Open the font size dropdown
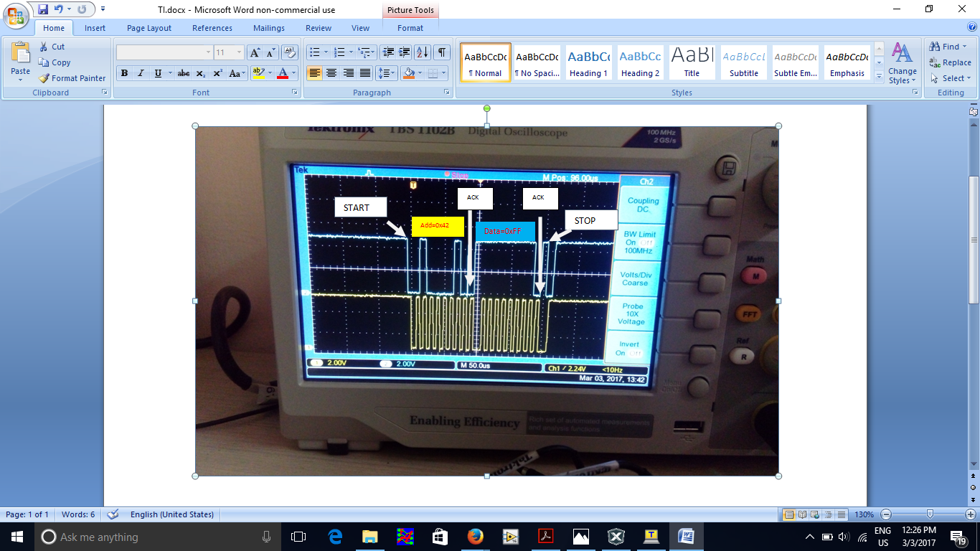The image size is (980, 551). coord(240,52)
